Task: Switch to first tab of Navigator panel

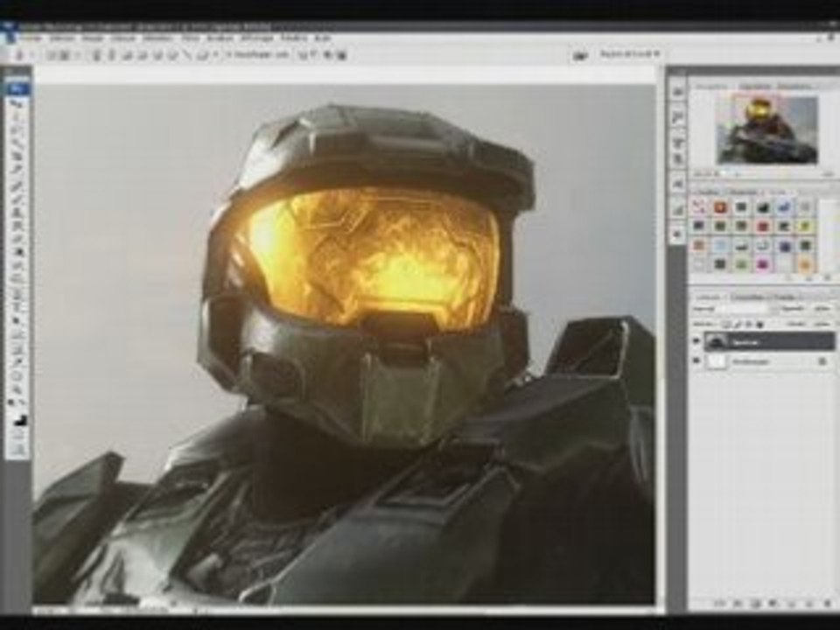Action: (712, 87)
